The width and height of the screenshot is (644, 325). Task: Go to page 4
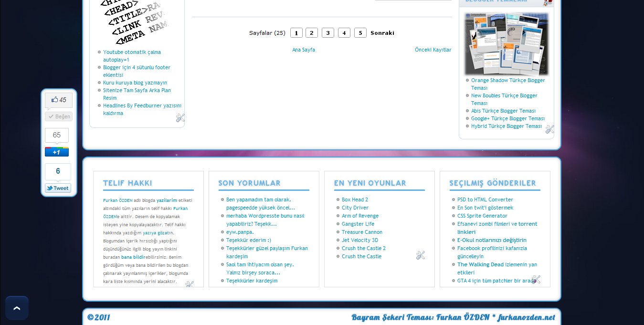tap(344, 33)
